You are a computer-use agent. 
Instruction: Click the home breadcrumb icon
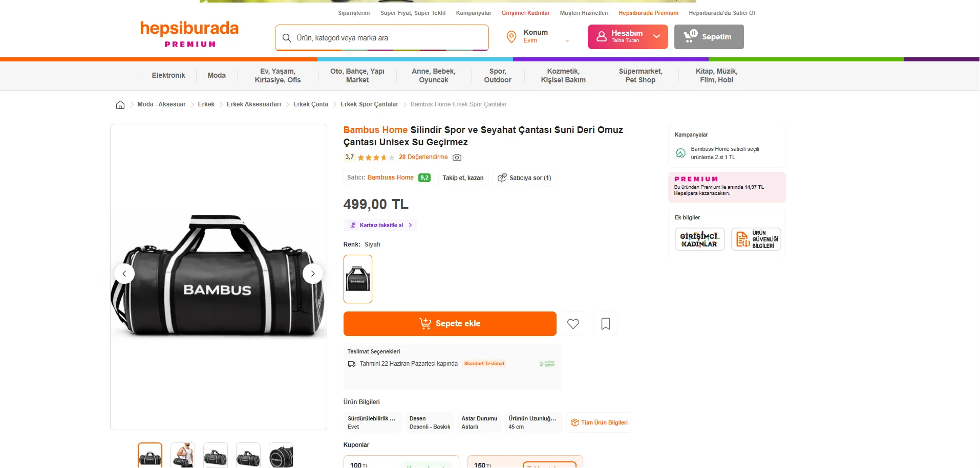click(120, 105)
